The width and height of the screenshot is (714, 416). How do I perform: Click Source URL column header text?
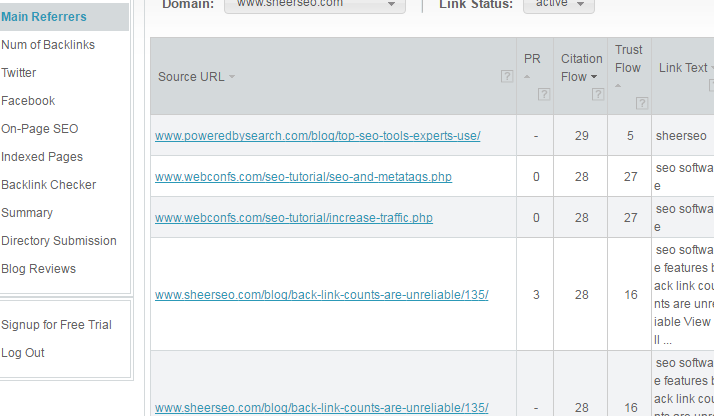191,76
